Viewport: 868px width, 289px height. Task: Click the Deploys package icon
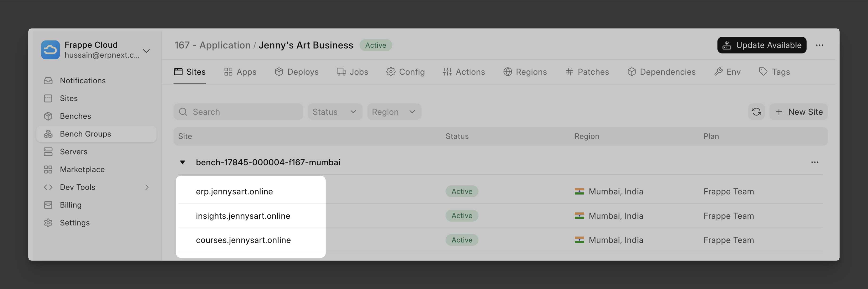[279, 72]
